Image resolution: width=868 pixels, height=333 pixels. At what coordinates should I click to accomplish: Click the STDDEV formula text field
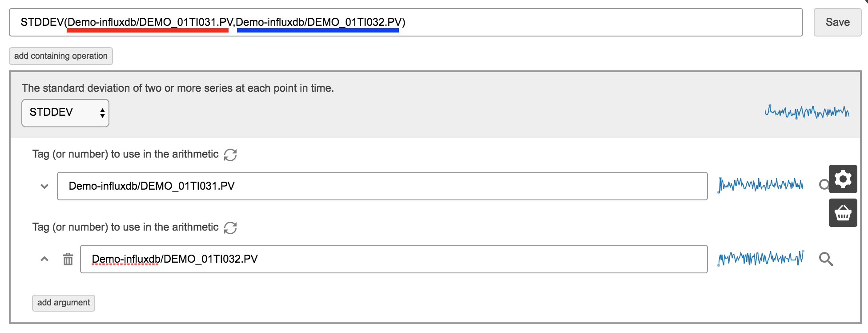point(406,22)
